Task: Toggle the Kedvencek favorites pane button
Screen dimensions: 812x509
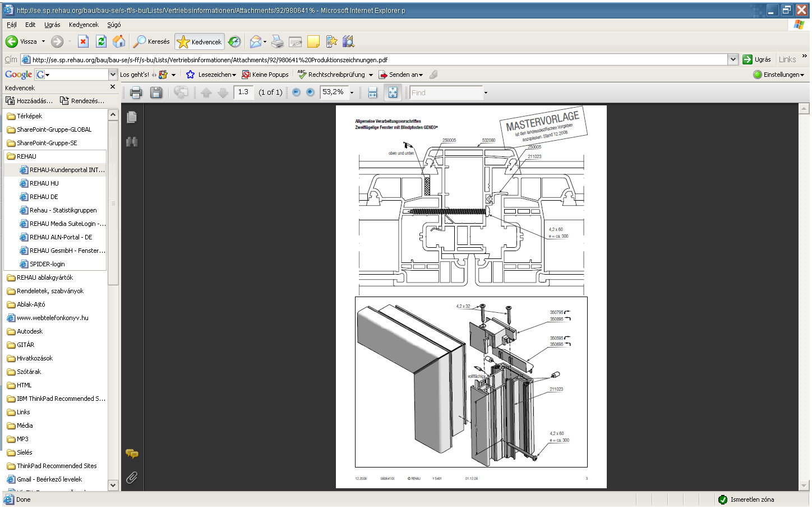Action: 200,41
